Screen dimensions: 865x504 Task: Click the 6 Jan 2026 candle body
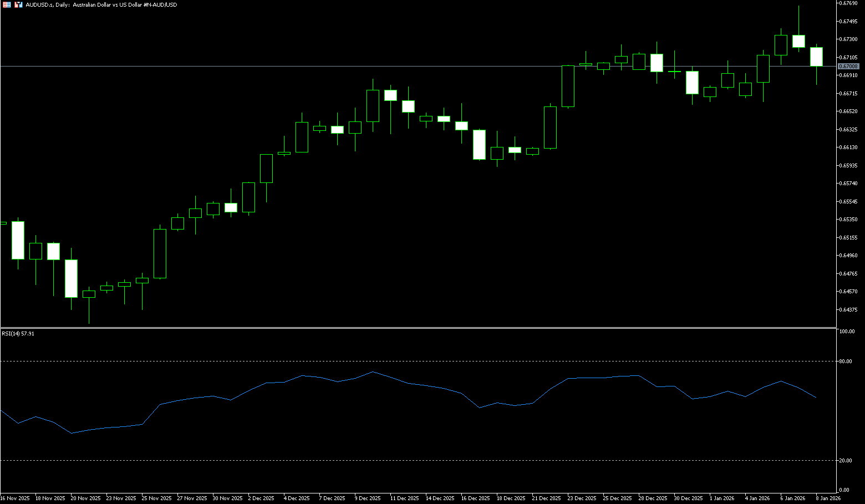pyautogui.click(x=798, y=41)
